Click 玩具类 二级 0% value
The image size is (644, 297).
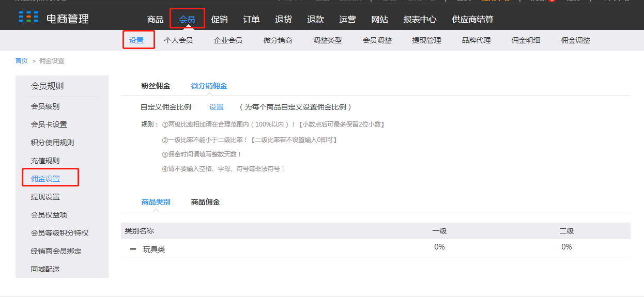pos(566,247)
